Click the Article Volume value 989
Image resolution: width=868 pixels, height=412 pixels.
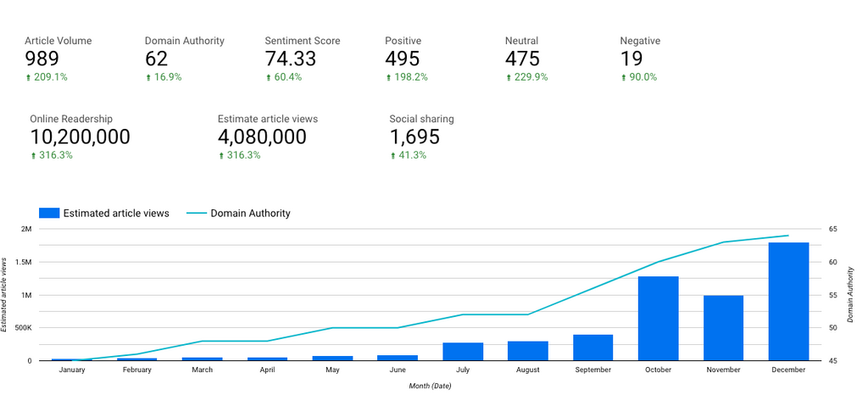pyautogui.click(x=42, y=58)
